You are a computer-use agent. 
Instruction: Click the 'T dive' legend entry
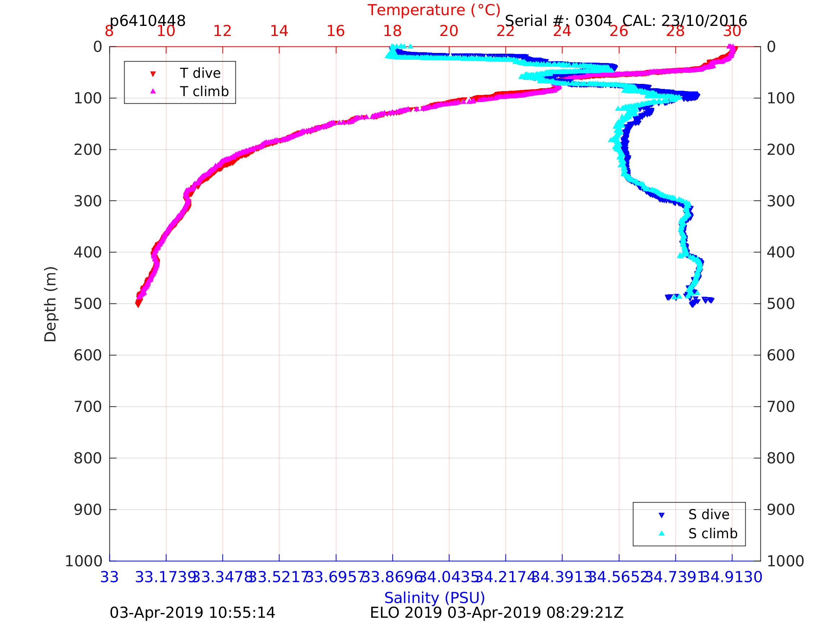click(200, 73)
